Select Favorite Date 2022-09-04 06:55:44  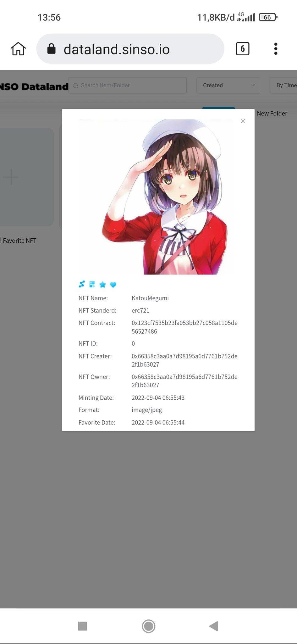tap(158, 423)
